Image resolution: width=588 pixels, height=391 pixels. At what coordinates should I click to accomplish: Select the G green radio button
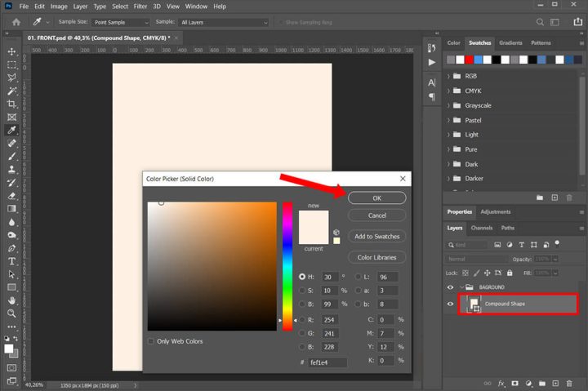pyautogui.click(x=302, y=333)
